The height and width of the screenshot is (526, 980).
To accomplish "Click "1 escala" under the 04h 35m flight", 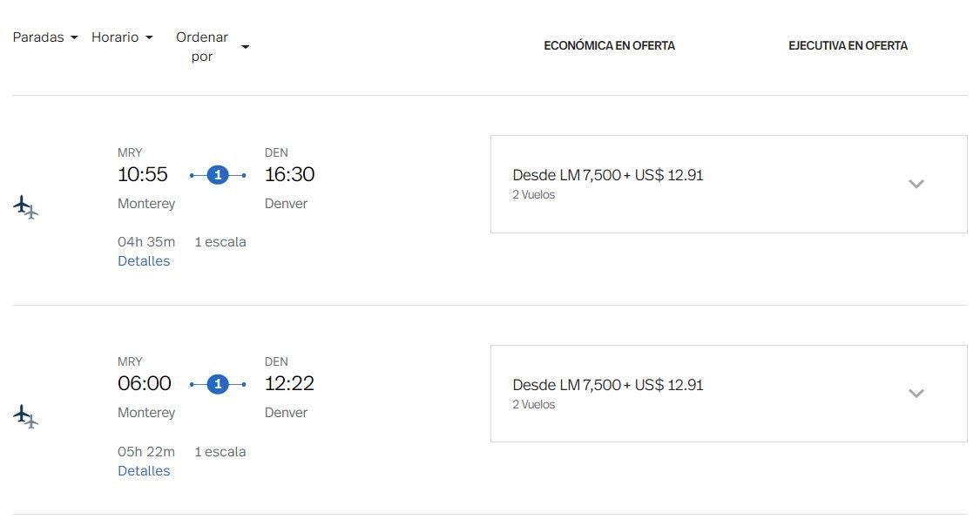I will [220, 242].
